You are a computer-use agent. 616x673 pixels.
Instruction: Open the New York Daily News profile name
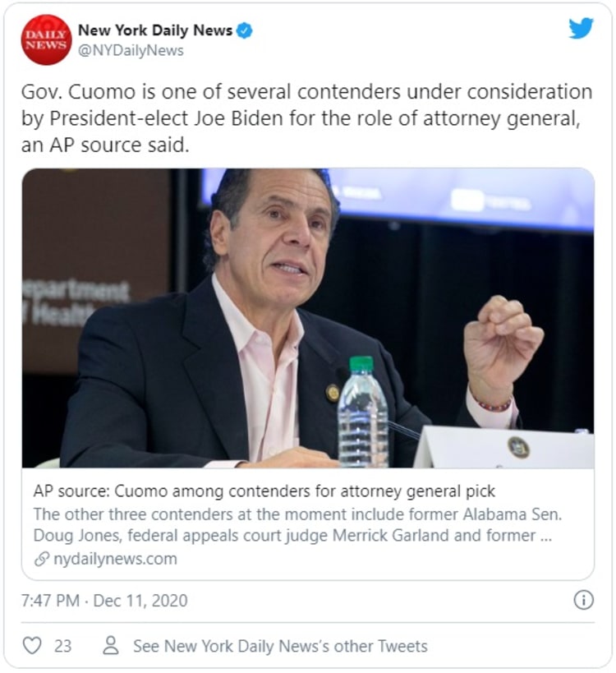(154, 31)
